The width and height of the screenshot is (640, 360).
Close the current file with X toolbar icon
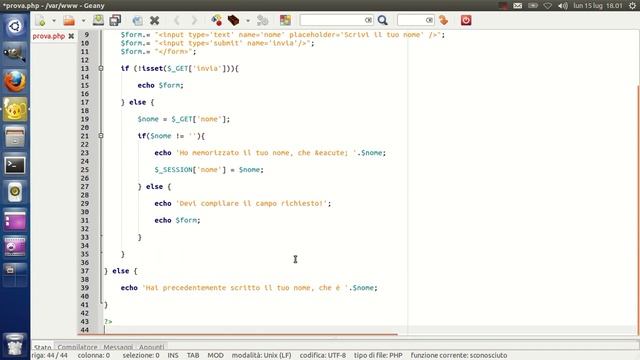coord(155,20)
